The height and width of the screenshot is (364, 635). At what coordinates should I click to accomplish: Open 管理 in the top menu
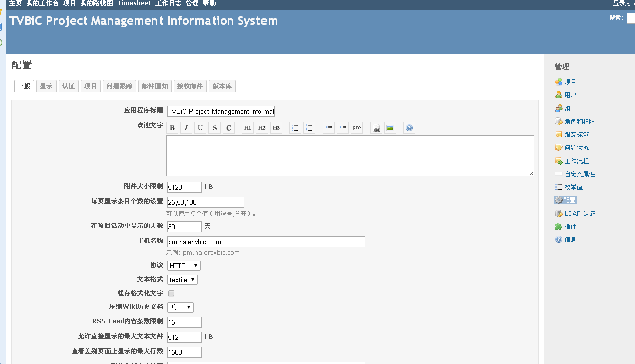[192, 3]
